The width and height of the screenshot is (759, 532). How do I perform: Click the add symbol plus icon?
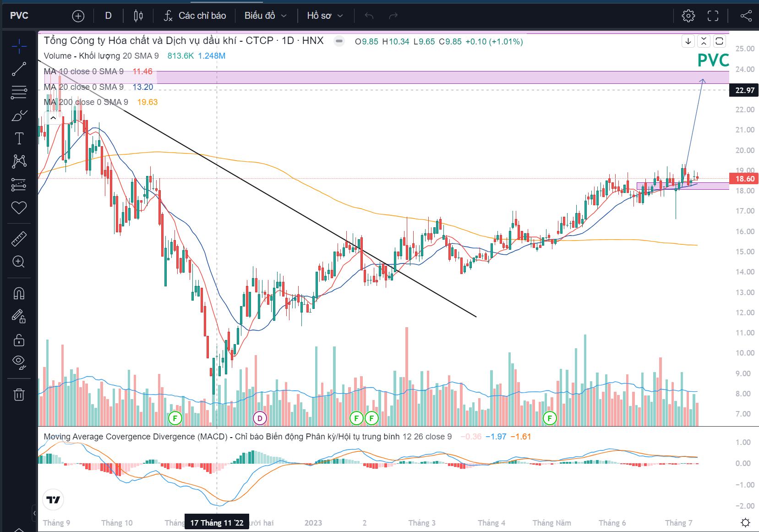78,16
